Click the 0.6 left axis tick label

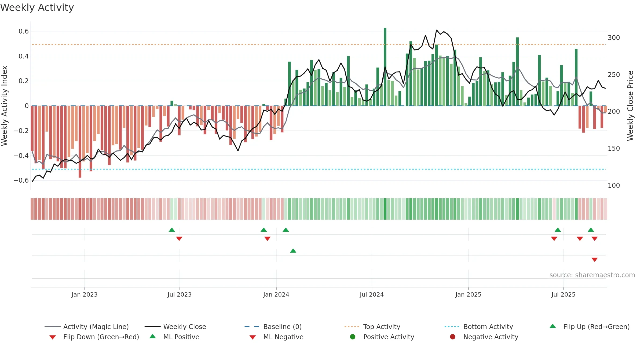24,31
